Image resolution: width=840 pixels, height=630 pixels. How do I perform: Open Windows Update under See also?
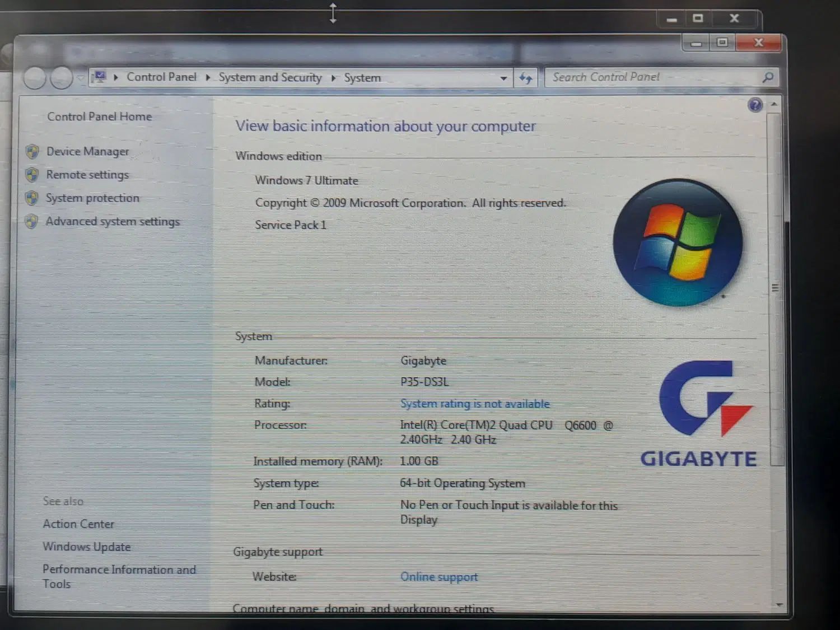tap(87, 547)
